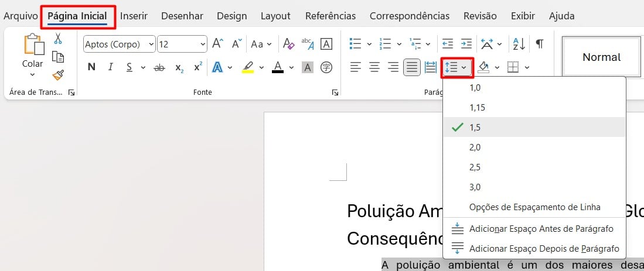
Task: Open the Fonte dialog launcher
Action: point(335,92)
